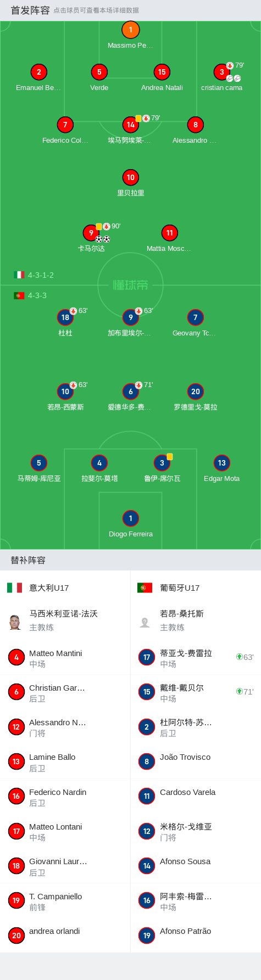261x980 pixels.
Task: Open Italy coach 马西米利亚诺-法沃 photo
Action: (15, 622)
